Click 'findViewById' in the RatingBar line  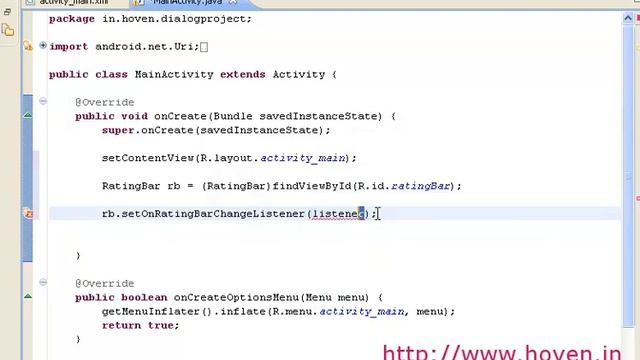point(312,186)
